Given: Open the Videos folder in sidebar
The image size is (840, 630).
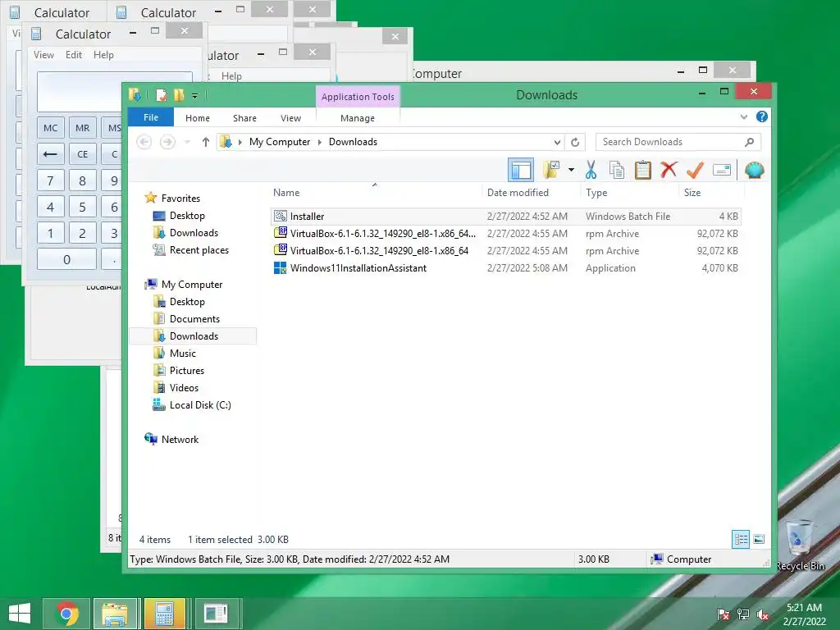Looking at the screenshot, I should [184, 388].
